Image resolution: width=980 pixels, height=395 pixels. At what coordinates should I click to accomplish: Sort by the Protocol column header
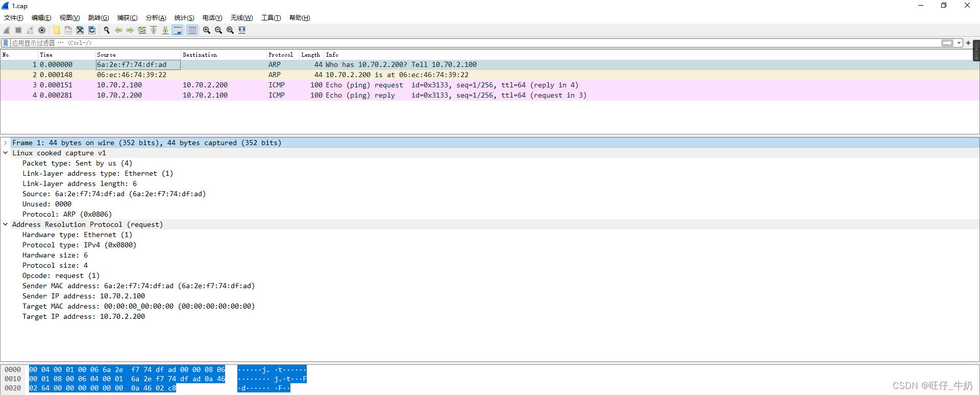pos(283,55)
